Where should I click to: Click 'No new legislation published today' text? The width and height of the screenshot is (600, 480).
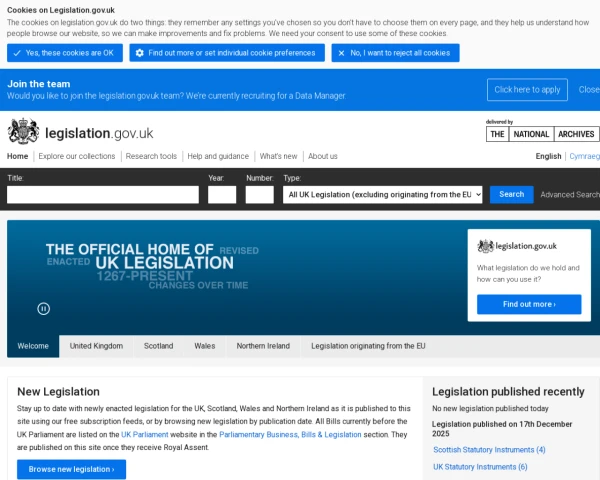coord(490,408)
